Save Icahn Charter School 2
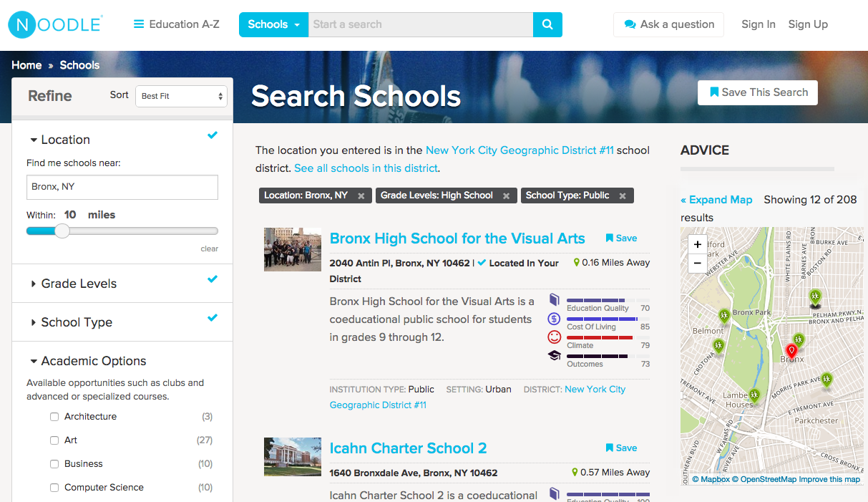The image size is (868, 502). pos(621,448)
